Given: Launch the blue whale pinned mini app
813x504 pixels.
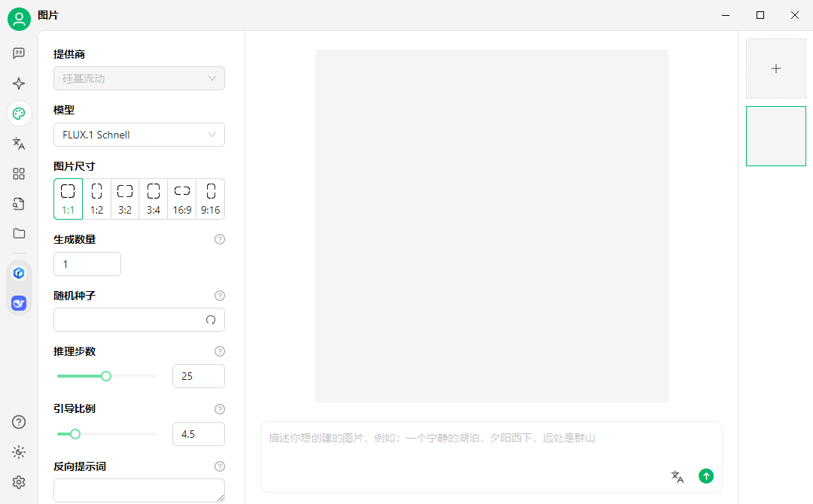Looking at the screenshot, I should (19, 303).
